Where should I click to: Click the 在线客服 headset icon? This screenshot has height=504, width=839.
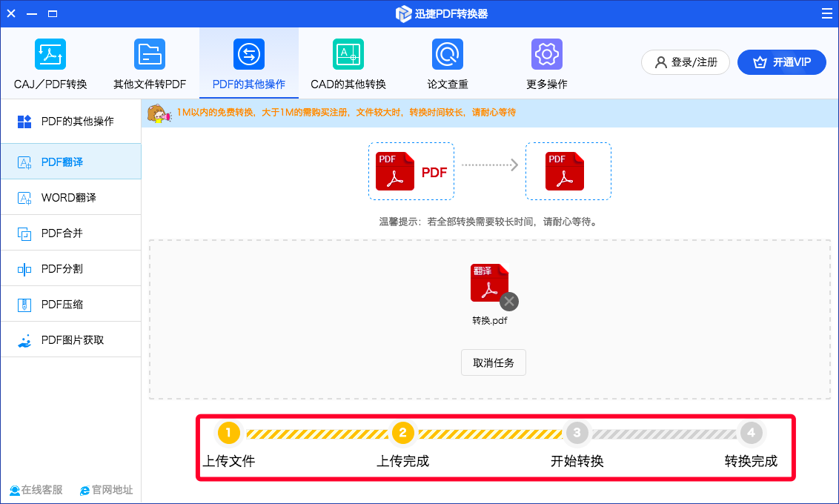[15, 490]
